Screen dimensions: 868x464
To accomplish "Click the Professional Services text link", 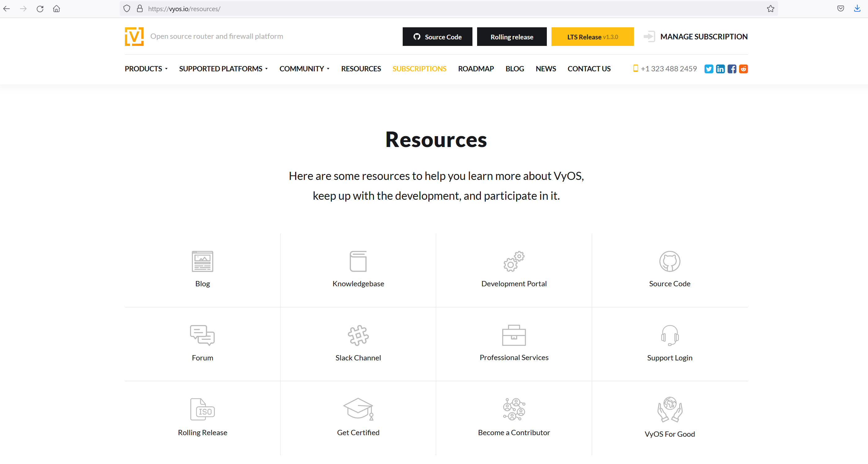I will (514, 357).
